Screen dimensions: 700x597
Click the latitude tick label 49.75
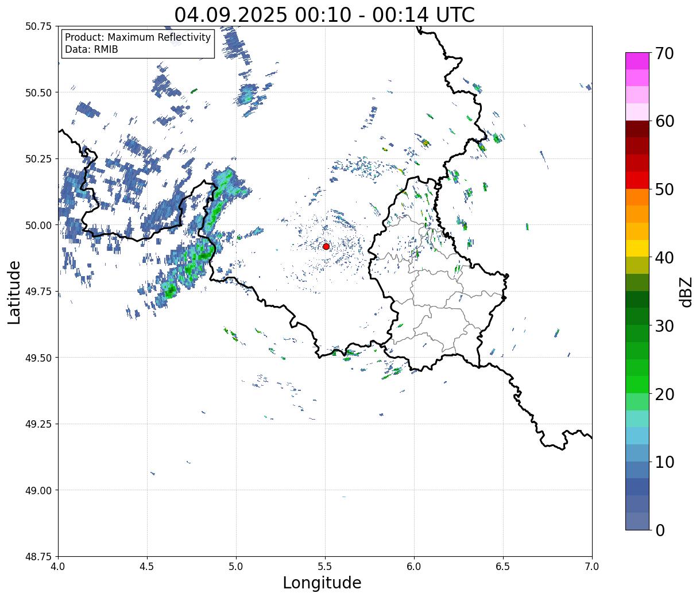pyautogui.click(x=38, y=292)
